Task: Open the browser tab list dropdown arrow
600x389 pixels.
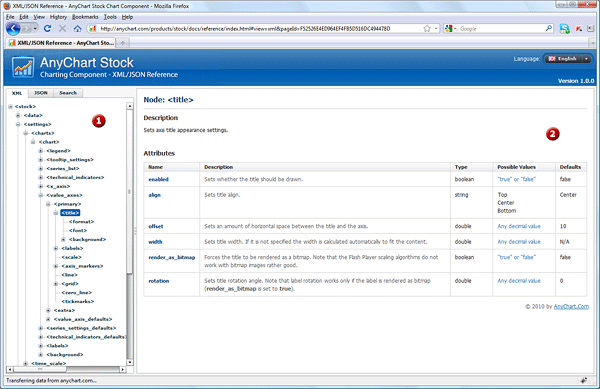Action: coord(592,43)
